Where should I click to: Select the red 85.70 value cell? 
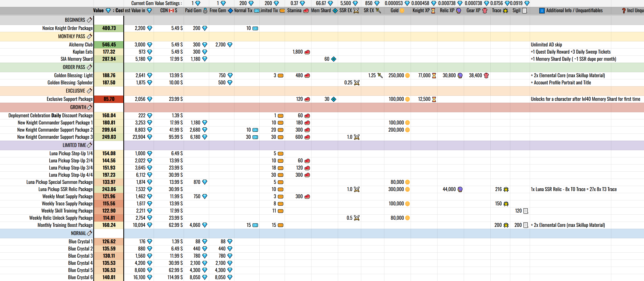[109, 99]
